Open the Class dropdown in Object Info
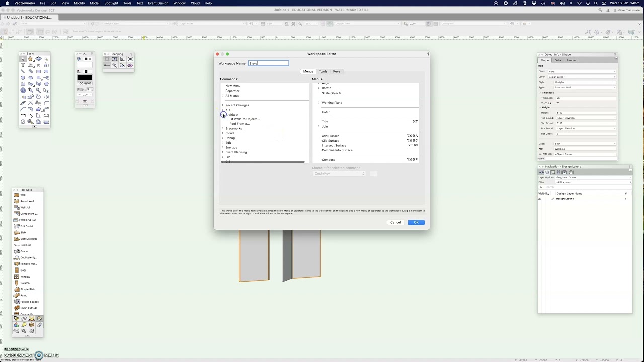The width and height of the screenshot is (644, 362). (x=582, y=72)
